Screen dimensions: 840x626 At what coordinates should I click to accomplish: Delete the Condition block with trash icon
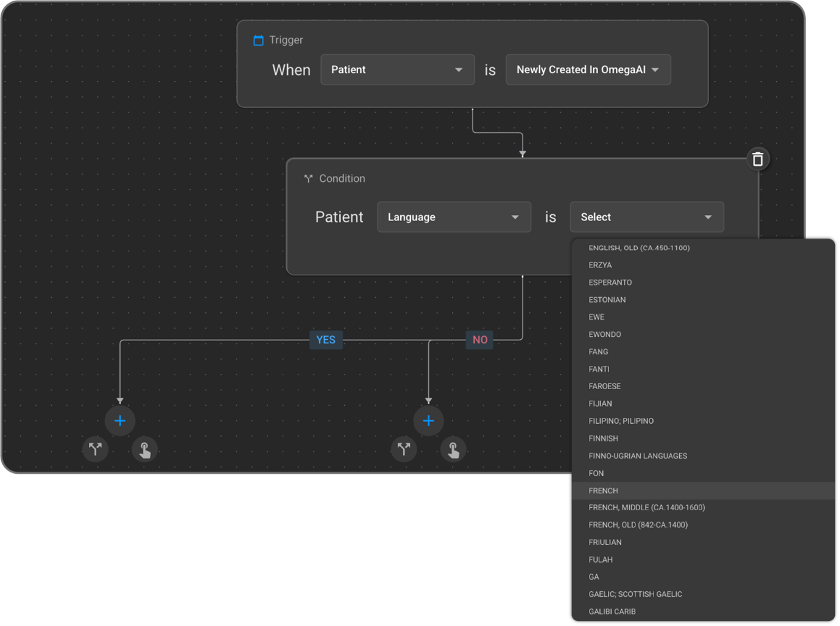tap(758, 159)
